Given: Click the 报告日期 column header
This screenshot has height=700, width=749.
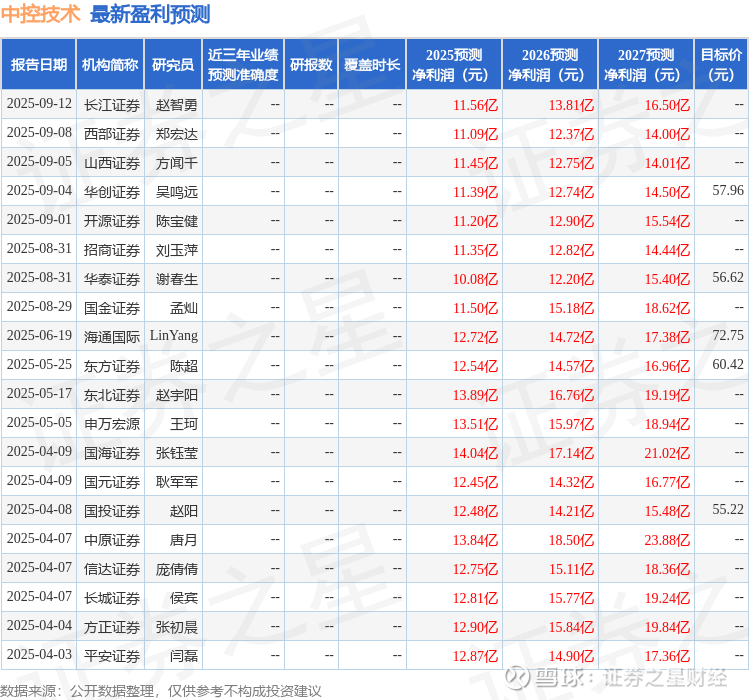Looking at the screenshot, I should coord(39,65).
